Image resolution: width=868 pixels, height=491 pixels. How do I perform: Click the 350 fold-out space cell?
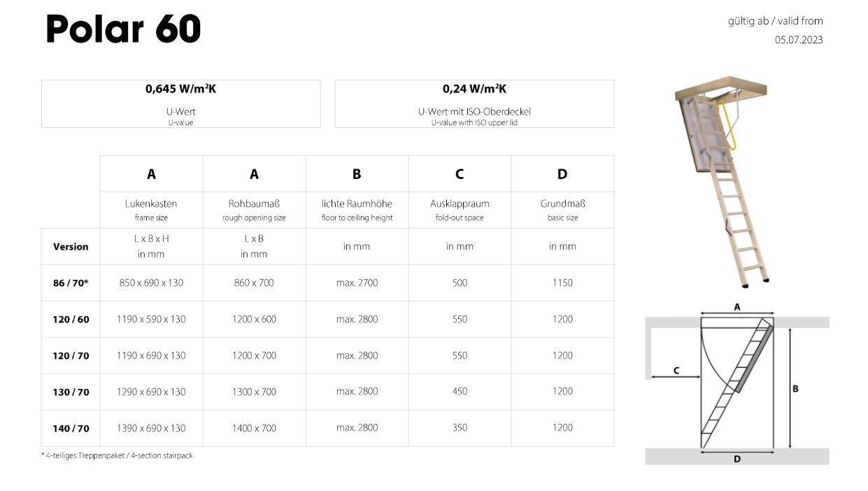(460, 428)
